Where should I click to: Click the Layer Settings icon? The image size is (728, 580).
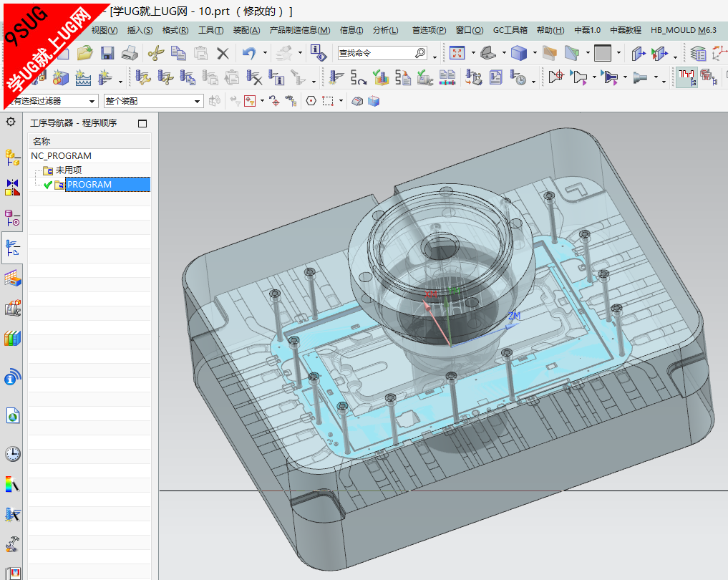[x=698, y=53]
